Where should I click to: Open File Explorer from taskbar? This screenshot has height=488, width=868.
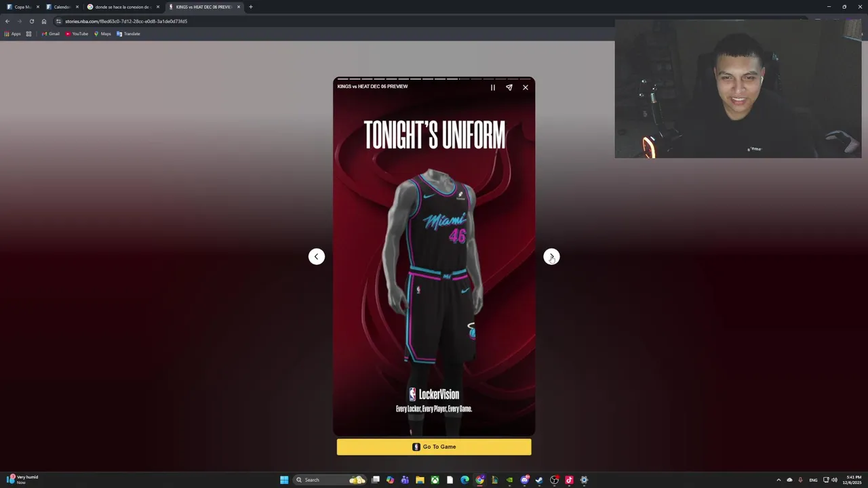tap(420, 480)
